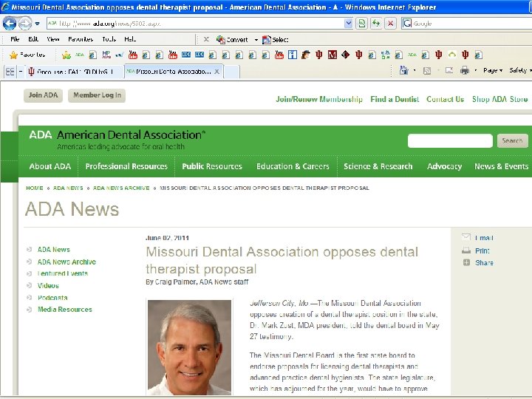Open the Videos sidebar link
The width and height of the screenshot is (532, 399).
click(48, 286)
